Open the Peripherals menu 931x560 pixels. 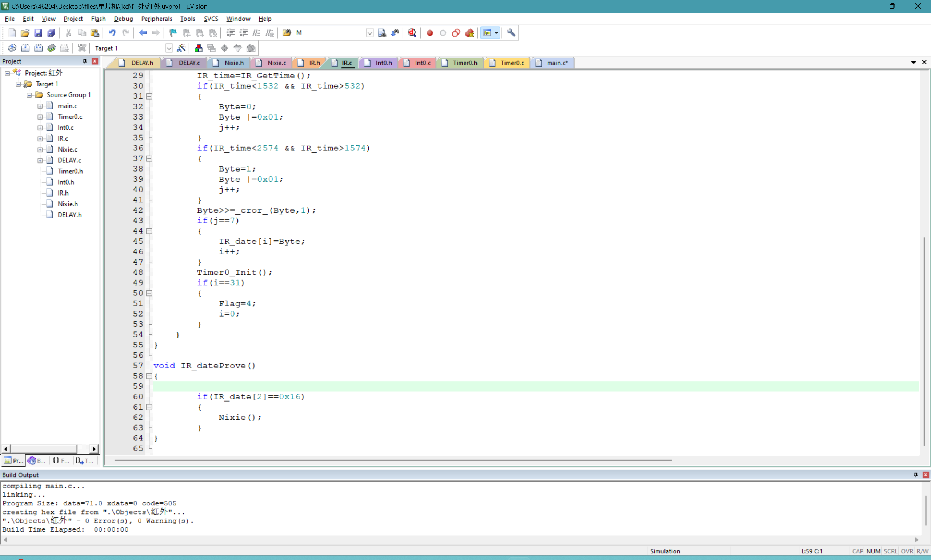(156, 19)
